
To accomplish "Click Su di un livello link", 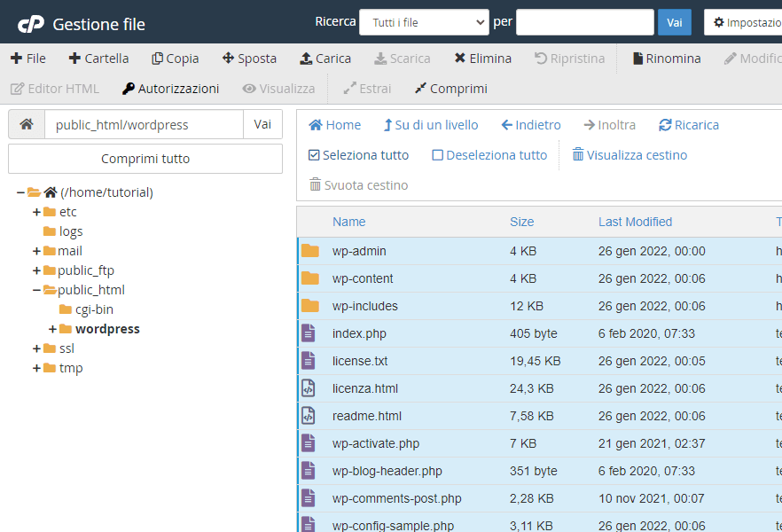I will [431, 125].
